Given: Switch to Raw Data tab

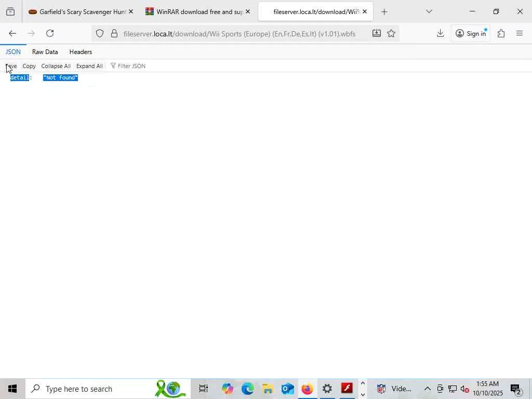Looking at the screenshot, I should click(45, 52).
